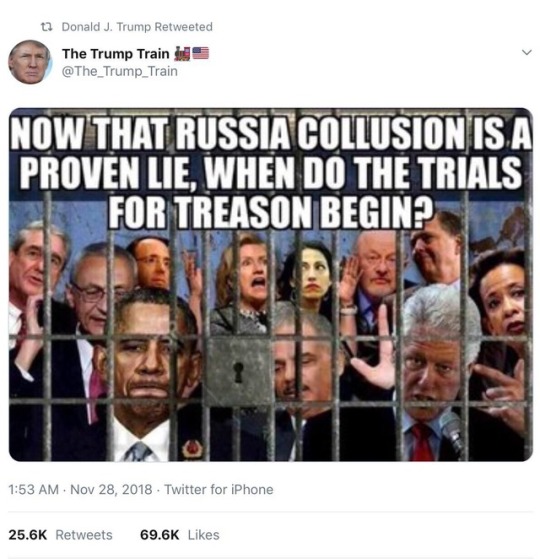Open The Trump Train profile avatar
The width and height of the screenshot is (540, 559).
(x=30, y=62)
